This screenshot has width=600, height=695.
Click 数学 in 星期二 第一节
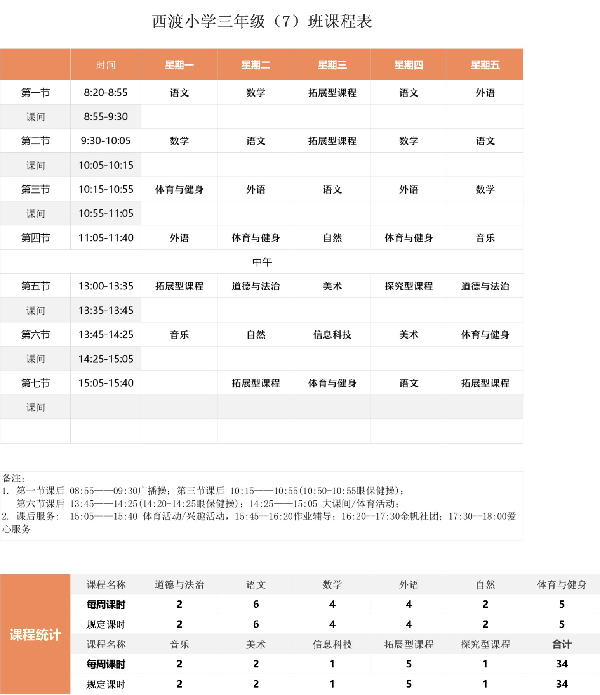[256, 93]
